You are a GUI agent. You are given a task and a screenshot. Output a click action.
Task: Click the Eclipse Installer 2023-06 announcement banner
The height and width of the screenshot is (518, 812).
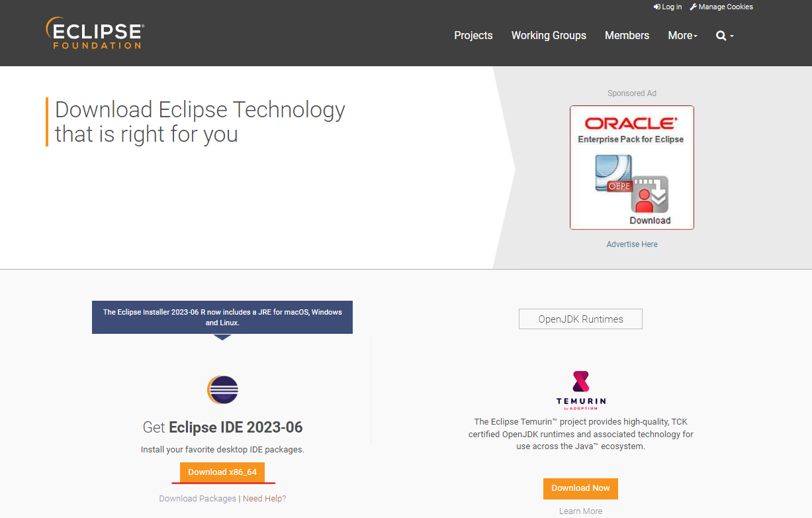click(x=222, y=317)
